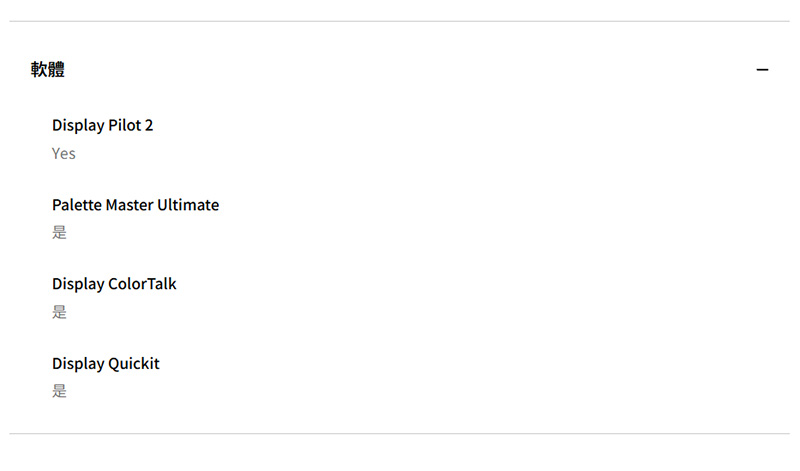Screen dimensions: 800x471
Task: Click the 是 value under Palette Master Ultimate
Action: point(59,232)
